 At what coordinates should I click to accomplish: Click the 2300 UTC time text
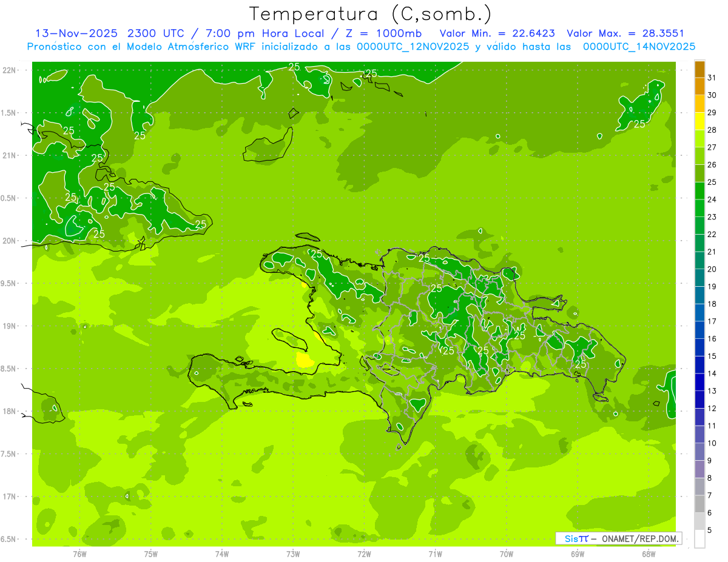tap(156, 33)
